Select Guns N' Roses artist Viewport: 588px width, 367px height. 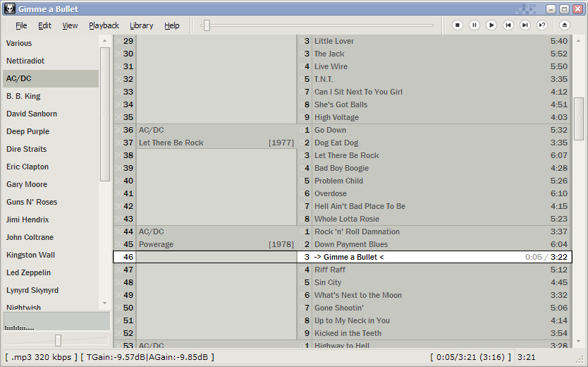(x=51, y=202)
